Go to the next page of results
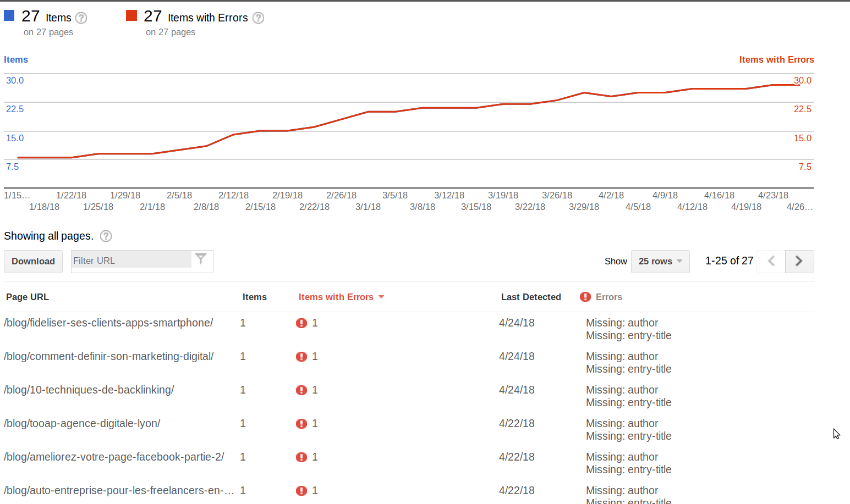Screen dimensions: 850x504 click(799, 261)
